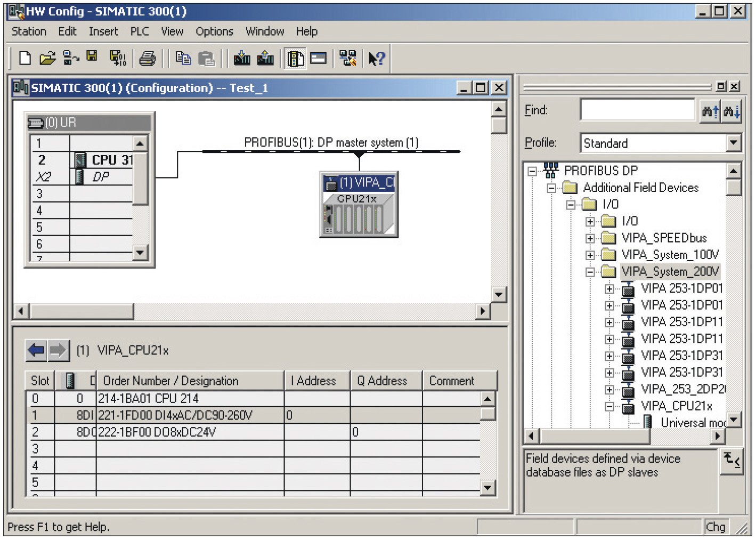Open the Window menu
This screenshot has width=756, height=540.
coord(265,31)
